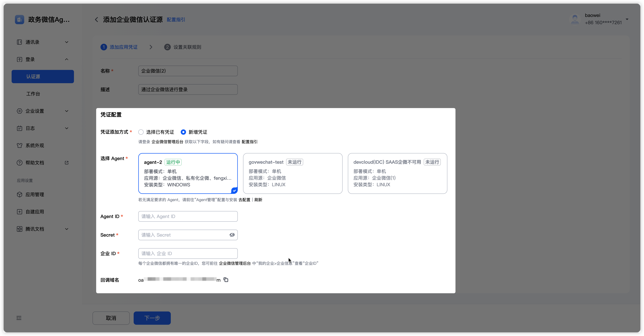
Task: Toggle Secret field visibility eye icon
Action: pos(232,235)
